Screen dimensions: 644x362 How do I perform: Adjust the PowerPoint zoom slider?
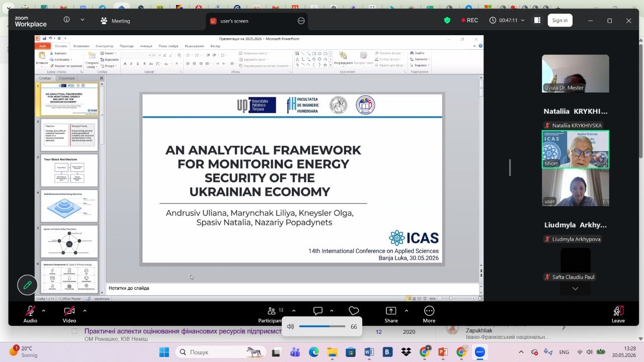(x=451, y=299)
